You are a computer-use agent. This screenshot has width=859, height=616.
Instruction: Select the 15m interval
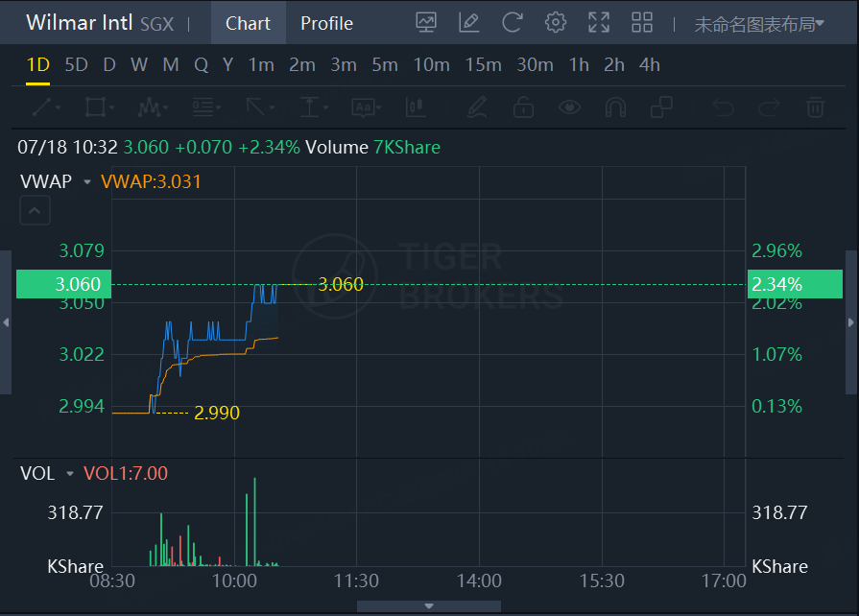(x=483, y=65)
